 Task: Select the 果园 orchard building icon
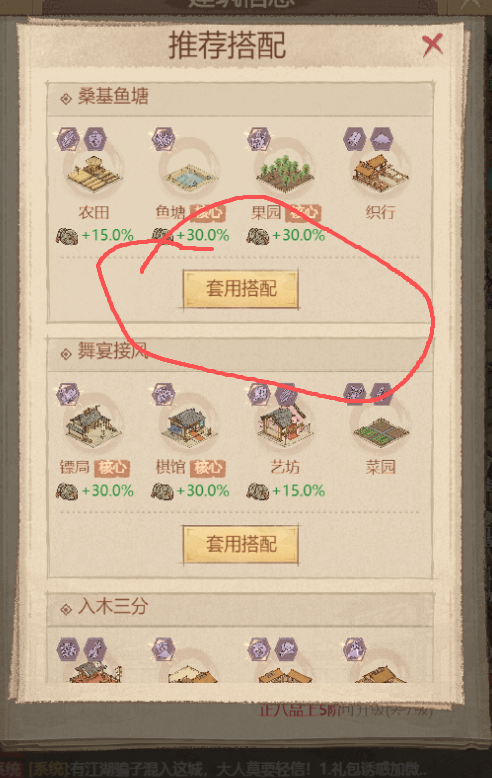[285, 172]
